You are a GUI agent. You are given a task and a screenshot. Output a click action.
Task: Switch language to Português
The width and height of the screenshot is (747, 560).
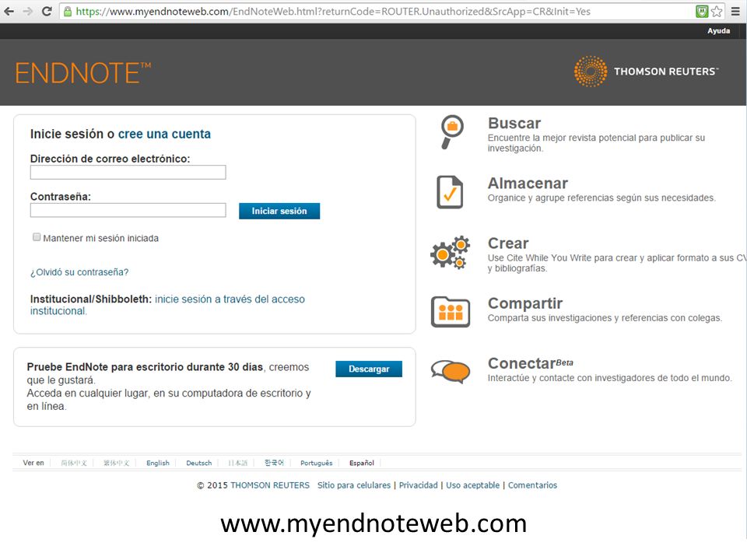(317, 463)
